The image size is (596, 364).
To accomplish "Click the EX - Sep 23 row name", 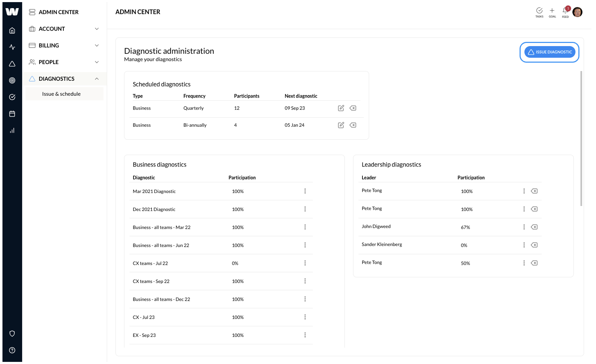I will coord(144,335).
